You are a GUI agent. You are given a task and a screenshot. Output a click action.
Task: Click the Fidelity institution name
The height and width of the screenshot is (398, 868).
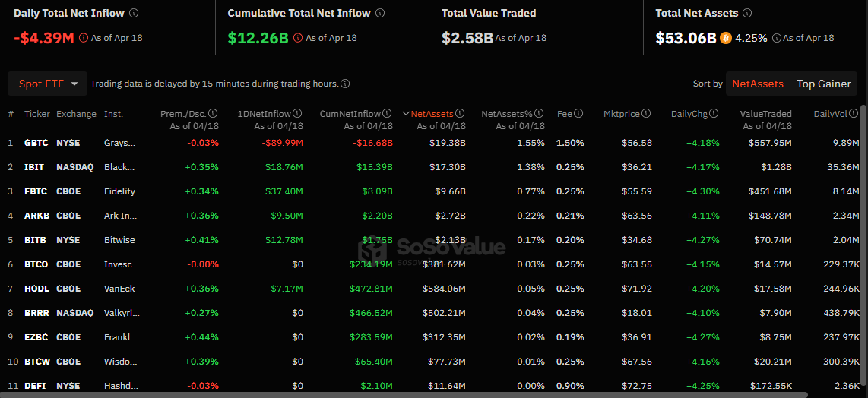coord(119,191)
